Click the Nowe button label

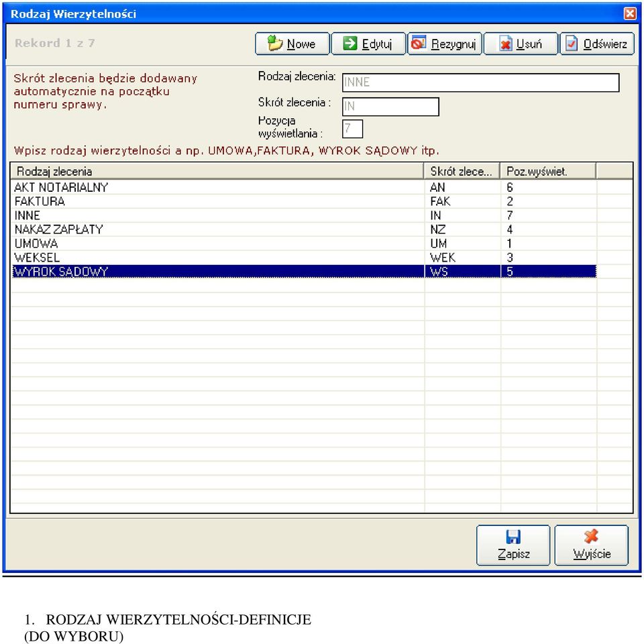click(301, 44)
